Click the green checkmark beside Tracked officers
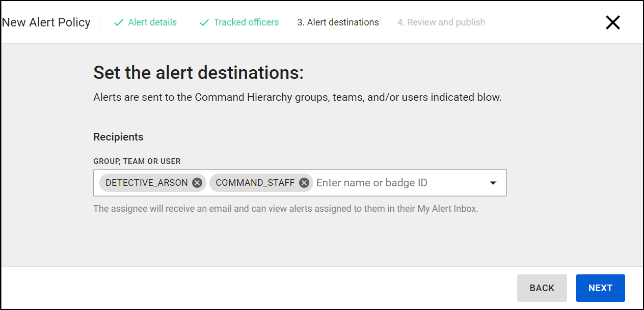644x310 pixels. pyautogui.click(x=204, y=22)
